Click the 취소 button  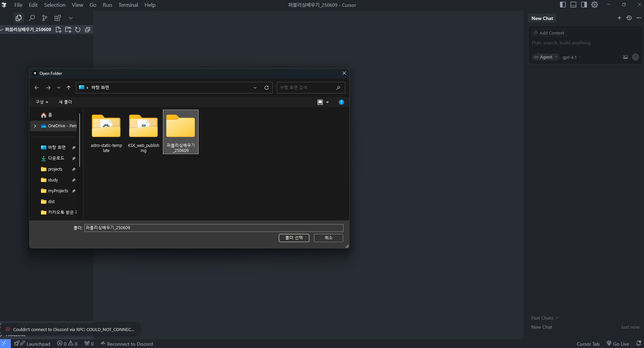pyautogui.click(x=328, y=238)
